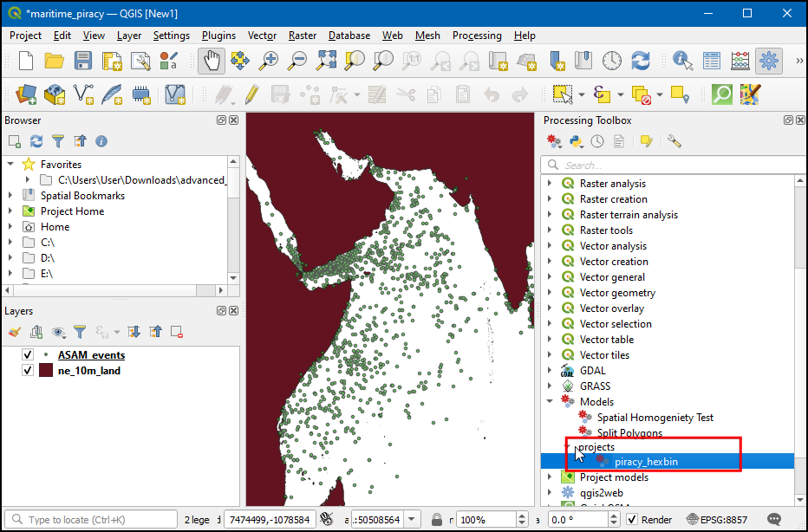This screenshot has height=532, width=808.
Task: Open the Project menu
Action: tap(25, 36)
